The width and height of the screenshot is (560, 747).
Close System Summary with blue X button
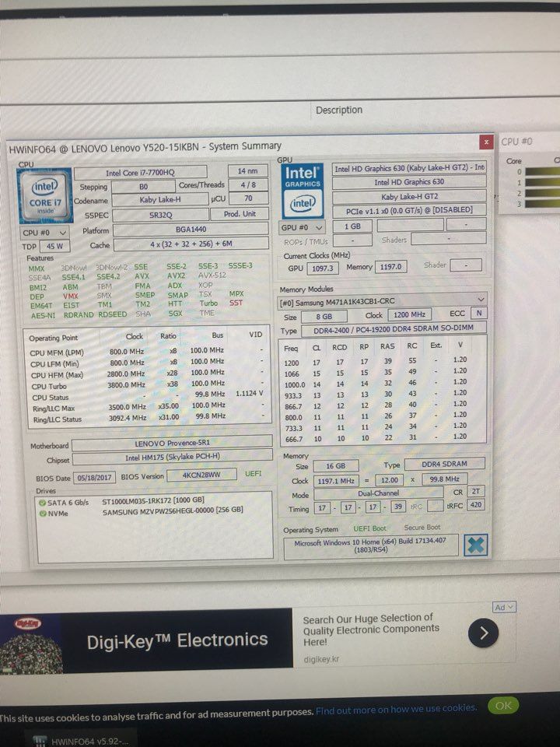tap(475, 546)
